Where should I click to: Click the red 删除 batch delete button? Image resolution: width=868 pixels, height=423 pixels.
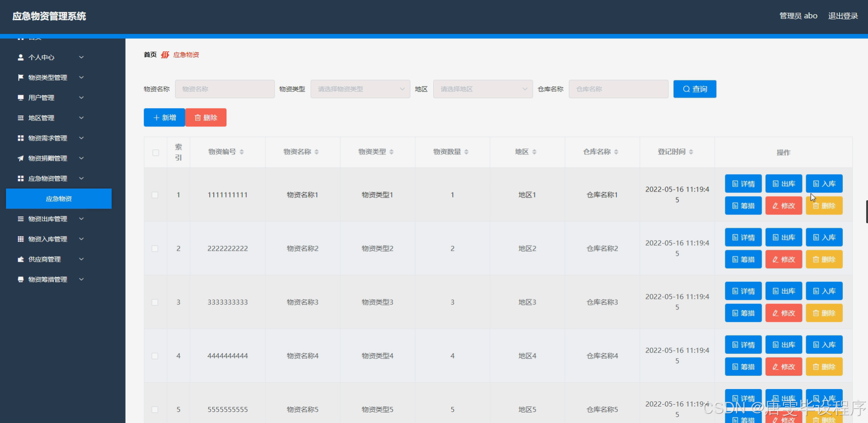click(x=206, y=117)
